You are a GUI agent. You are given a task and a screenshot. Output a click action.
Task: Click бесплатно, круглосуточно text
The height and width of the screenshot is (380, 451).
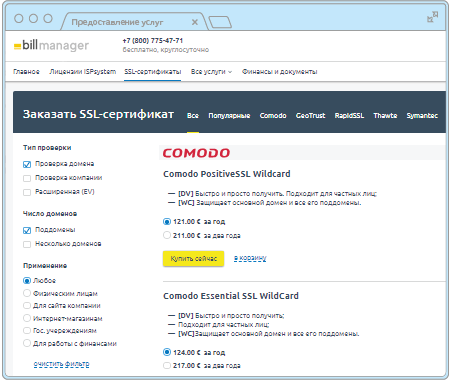click(166, 50)
